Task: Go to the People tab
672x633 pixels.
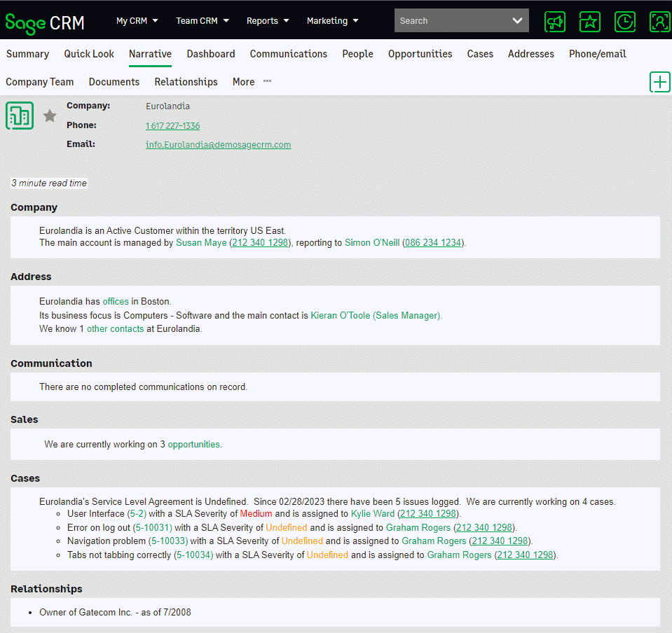Action: 358,54
